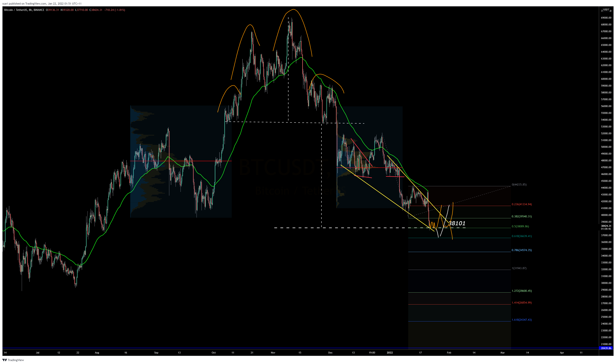Select the Fibonacci 1.272(28600.45) level label
Image resolution: width=616 pixels, height=364 pixels.
click(x=521, y=291)
